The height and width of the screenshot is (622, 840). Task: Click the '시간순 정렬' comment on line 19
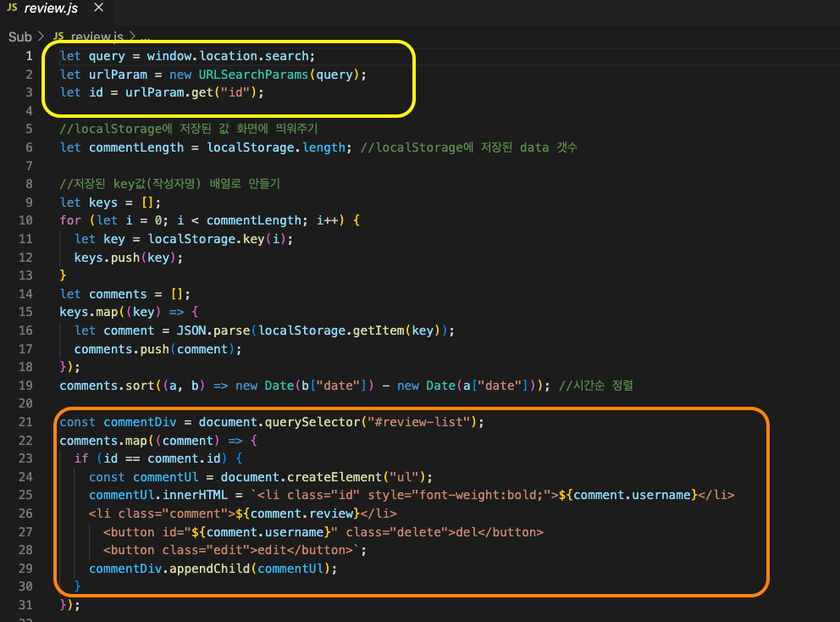(596, 386)
